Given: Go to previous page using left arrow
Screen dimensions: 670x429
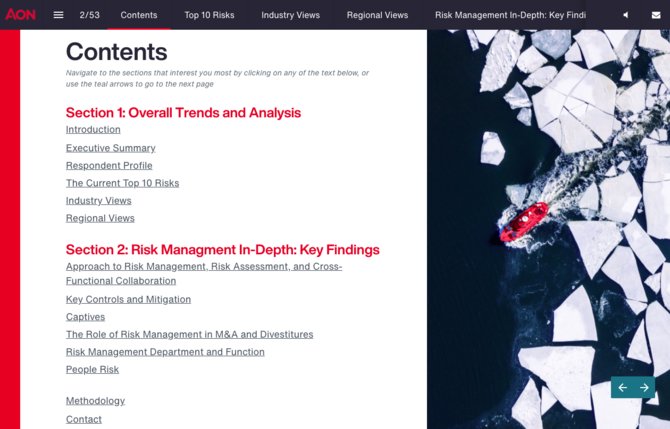Looking at the screenshot, I should click(622, 387).
